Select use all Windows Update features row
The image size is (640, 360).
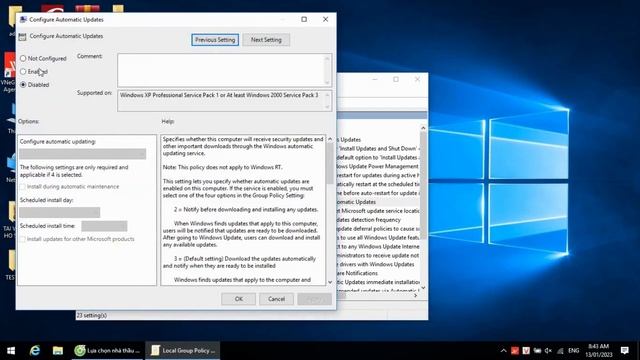click(x=378, y=237)
